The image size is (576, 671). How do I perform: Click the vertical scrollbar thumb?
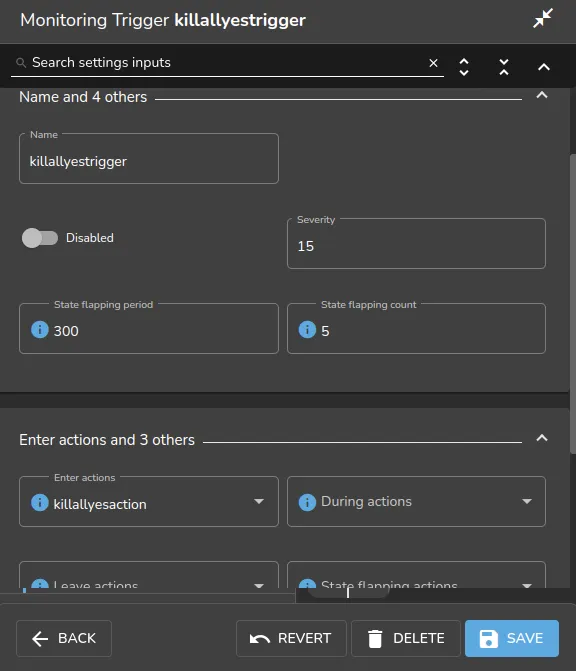573,303
